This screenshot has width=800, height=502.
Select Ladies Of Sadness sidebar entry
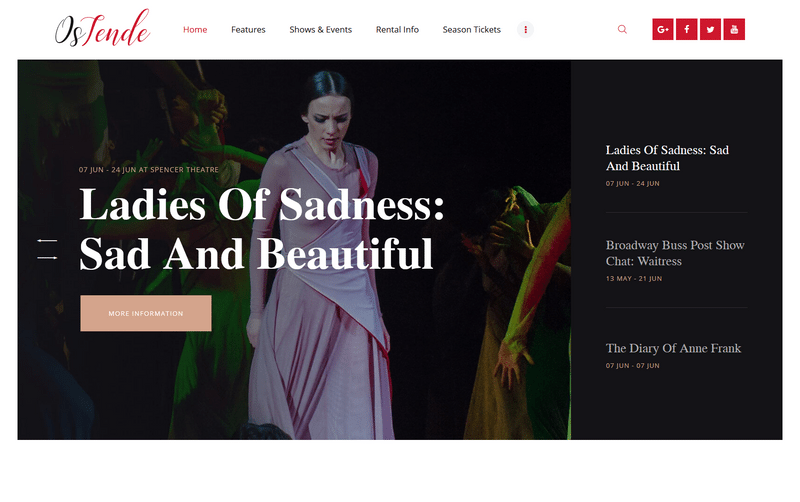click(667, 158)
